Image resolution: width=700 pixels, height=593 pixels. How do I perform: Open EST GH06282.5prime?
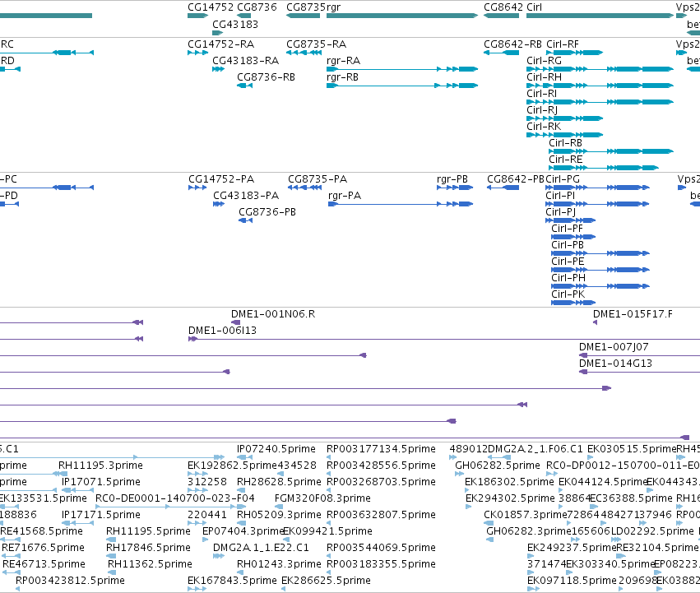point(498,466)
